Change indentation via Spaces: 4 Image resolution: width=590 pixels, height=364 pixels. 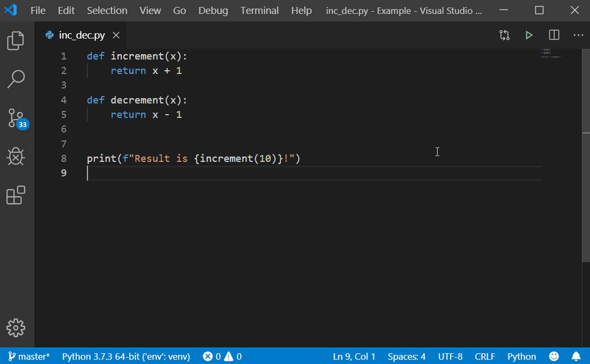point(406,356)
